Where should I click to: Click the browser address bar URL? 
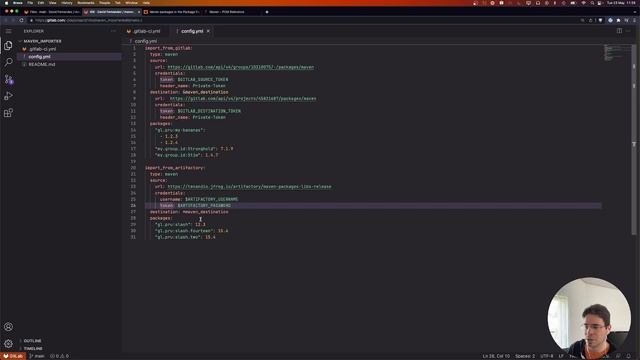tap(89, 20)
